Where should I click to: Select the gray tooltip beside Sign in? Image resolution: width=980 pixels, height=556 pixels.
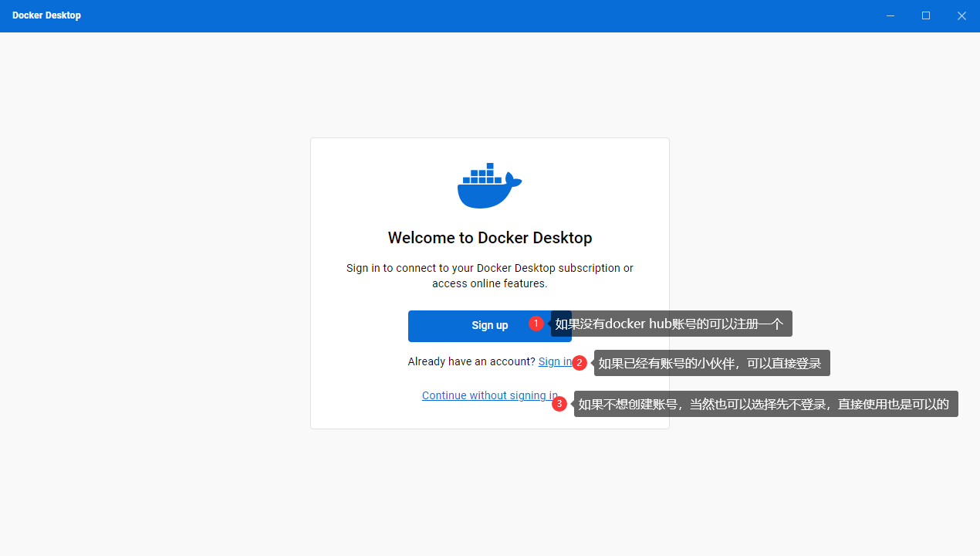tap(711, 363)
